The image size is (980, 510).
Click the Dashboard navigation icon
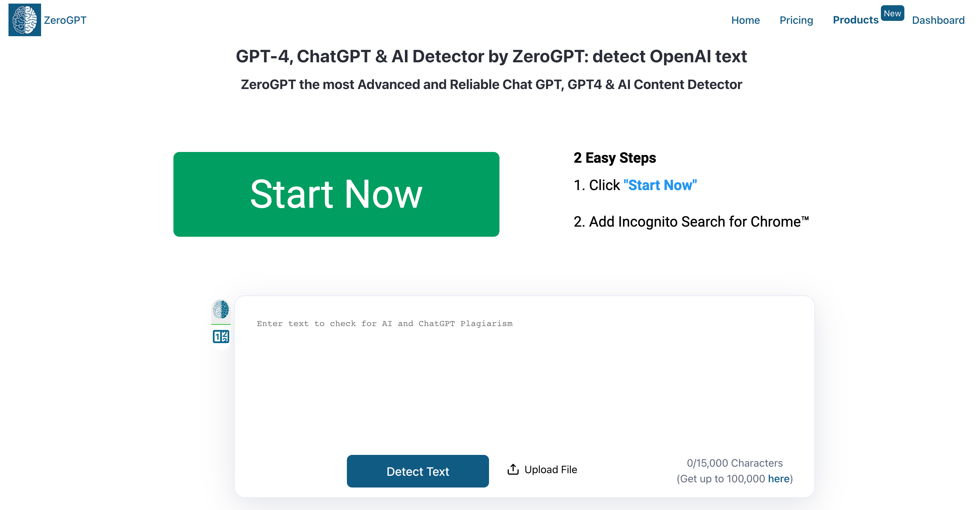click(940, 20)
